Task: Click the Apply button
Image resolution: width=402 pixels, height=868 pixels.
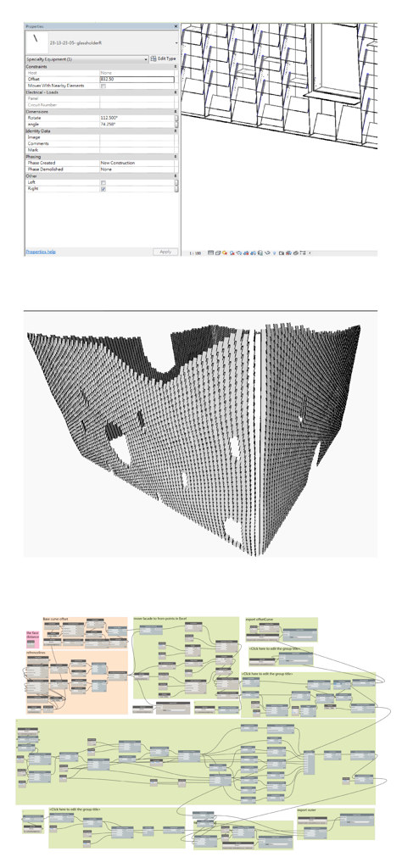Action: (165, 252)
